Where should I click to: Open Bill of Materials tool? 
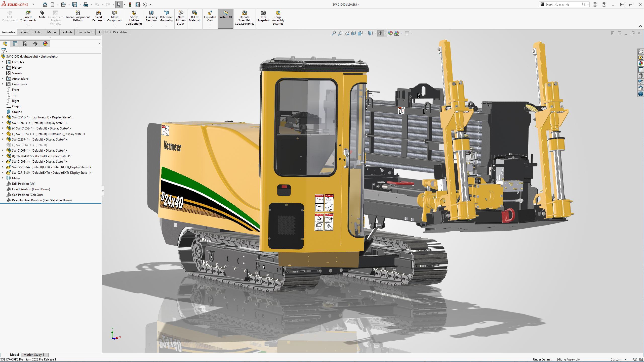click(194, 13)
